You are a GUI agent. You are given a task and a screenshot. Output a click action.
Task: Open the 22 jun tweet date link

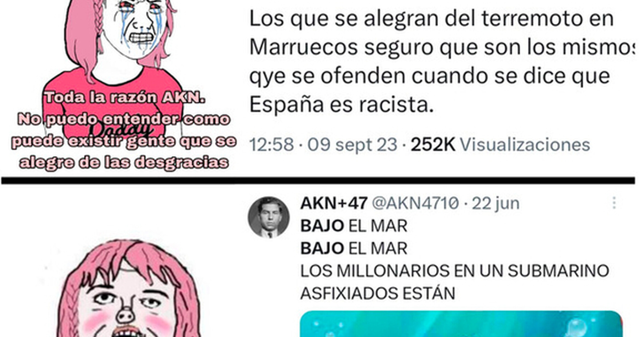[x=495, y=204]
